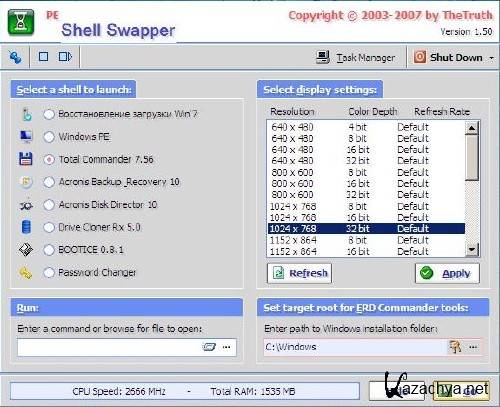Click the display list scroll up arrow
500x407 pixels.
(x=472, y=128)
